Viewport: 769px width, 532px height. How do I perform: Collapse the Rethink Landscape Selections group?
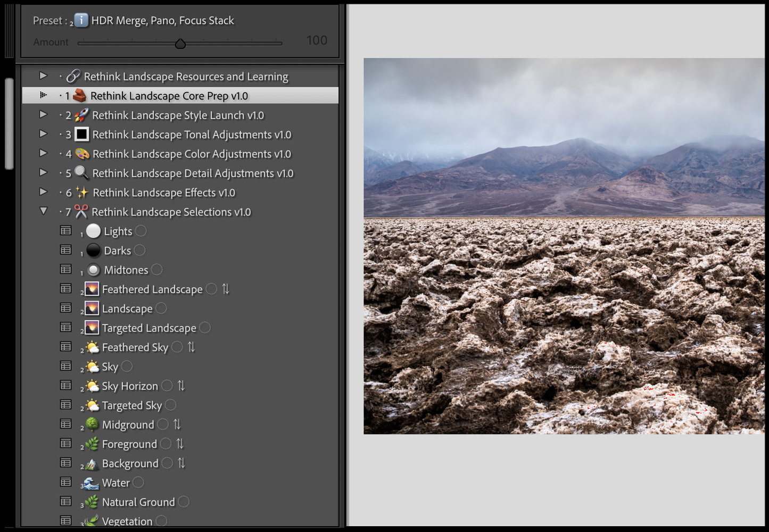[44, 211]
